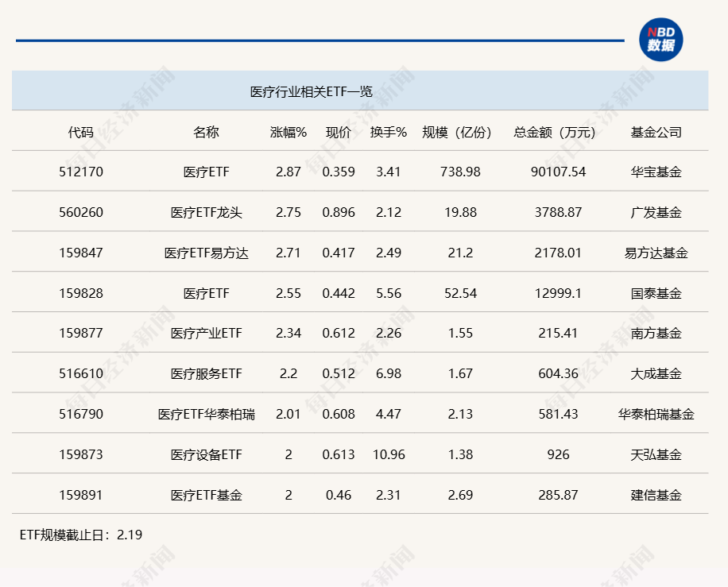Click the 易方达基金 company cell
Screen dimensions: 728x587
tap(656, 253)
